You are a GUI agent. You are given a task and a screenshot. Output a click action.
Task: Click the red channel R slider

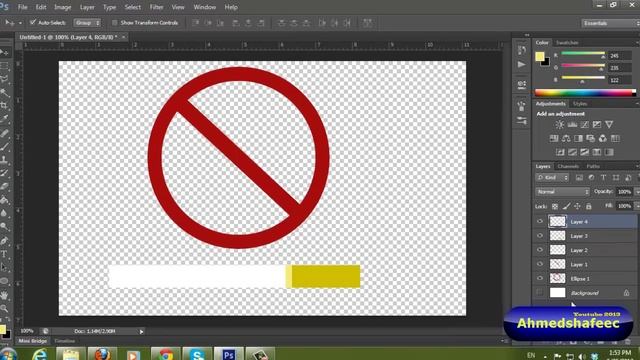[x=583, y=54]
